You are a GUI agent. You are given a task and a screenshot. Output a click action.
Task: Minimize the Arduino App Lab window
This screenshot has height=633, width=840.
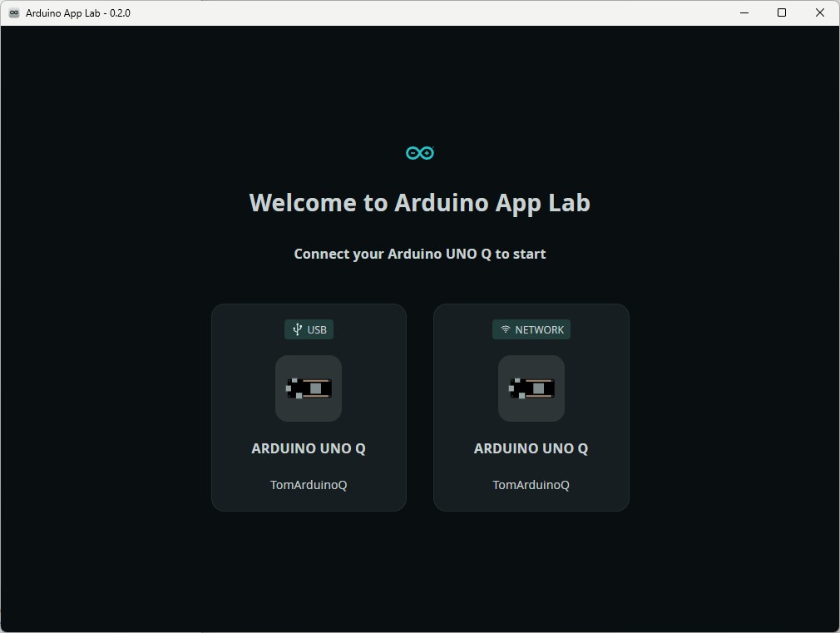point(743,12)
